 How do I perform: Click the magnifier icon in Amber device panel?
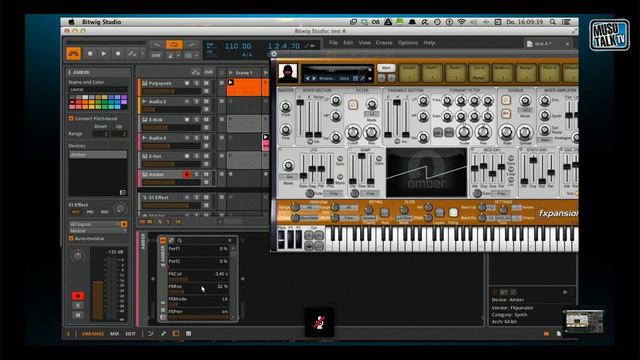pyautogui.click(x=180, y=240)
